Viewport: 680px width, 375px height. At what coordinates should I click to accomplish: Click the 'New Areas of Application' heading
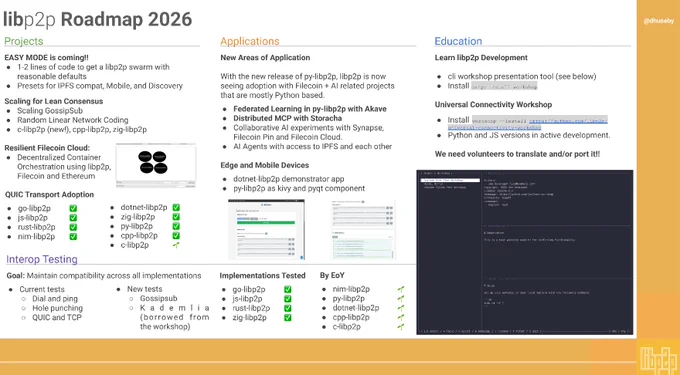pyautogui.click(x=265, y=58)
